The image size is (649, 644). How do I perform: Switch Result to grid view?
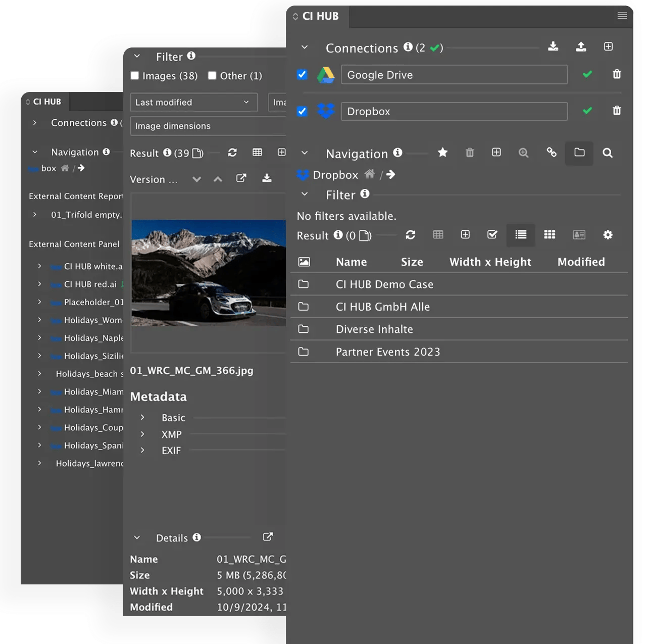tap(550, 234)
